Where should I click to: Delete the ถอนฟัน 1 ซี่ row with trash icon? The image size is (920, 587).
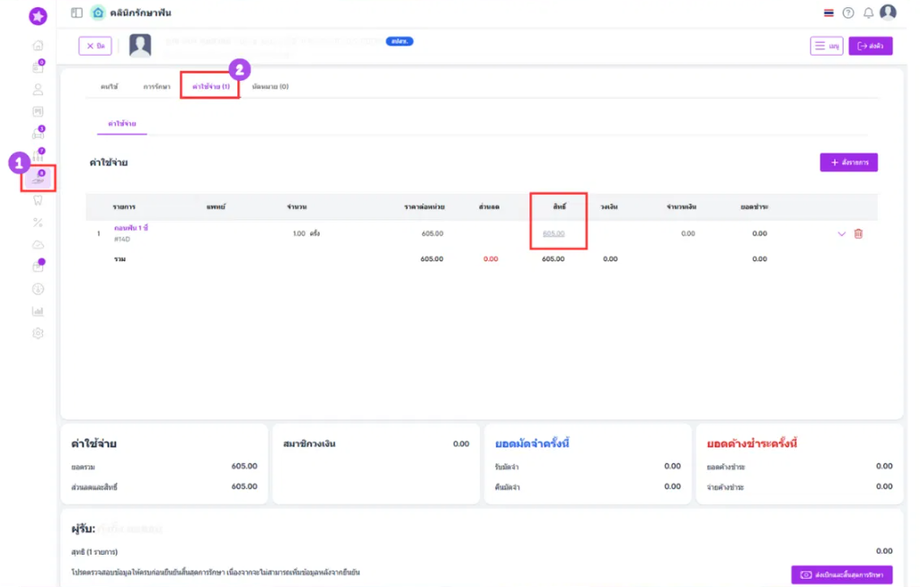pos(858,234)
